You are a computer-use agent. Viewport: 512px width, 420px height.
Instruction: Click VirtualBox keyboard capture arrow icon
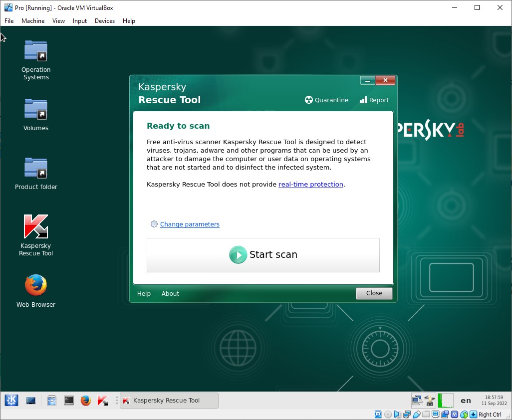[x=473, y=415]
